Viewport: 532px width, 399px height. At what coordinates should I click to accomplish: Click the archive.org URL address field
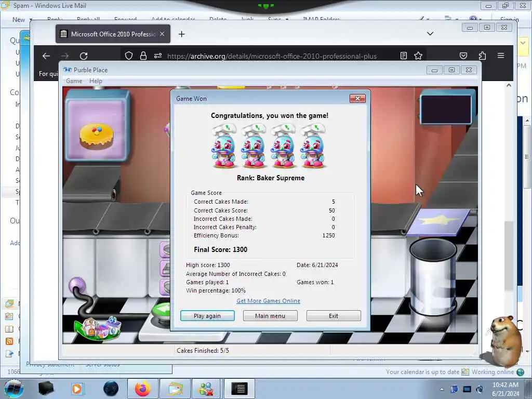(x=272, y=56)
